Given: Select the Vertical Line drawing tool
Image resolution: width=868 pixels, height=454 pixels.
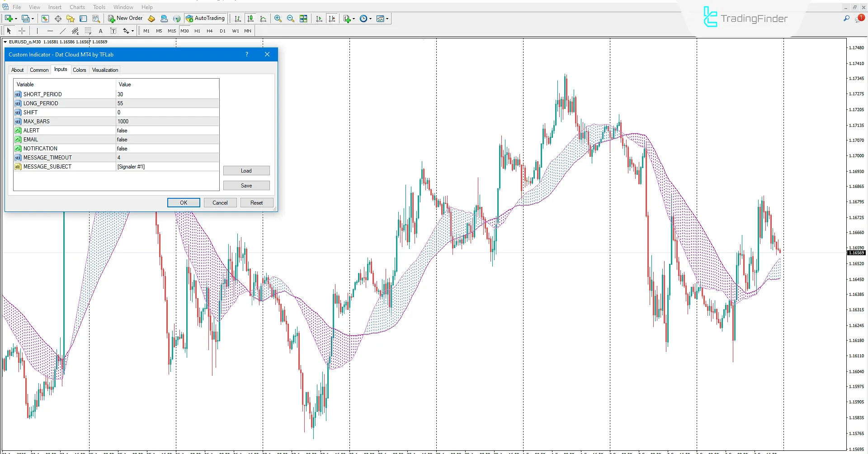Looking at the screenshot, I should pos(37,31).
